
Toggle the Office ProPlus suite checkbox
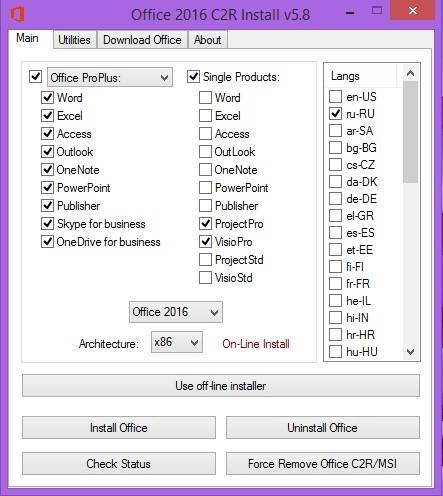pos(36,76)
